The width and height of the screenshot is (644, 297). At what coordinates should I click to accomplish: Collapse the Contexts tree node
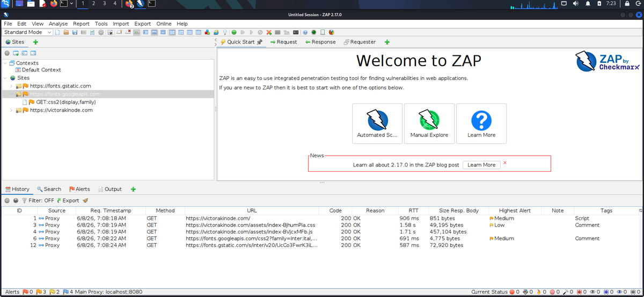(5, 63)
